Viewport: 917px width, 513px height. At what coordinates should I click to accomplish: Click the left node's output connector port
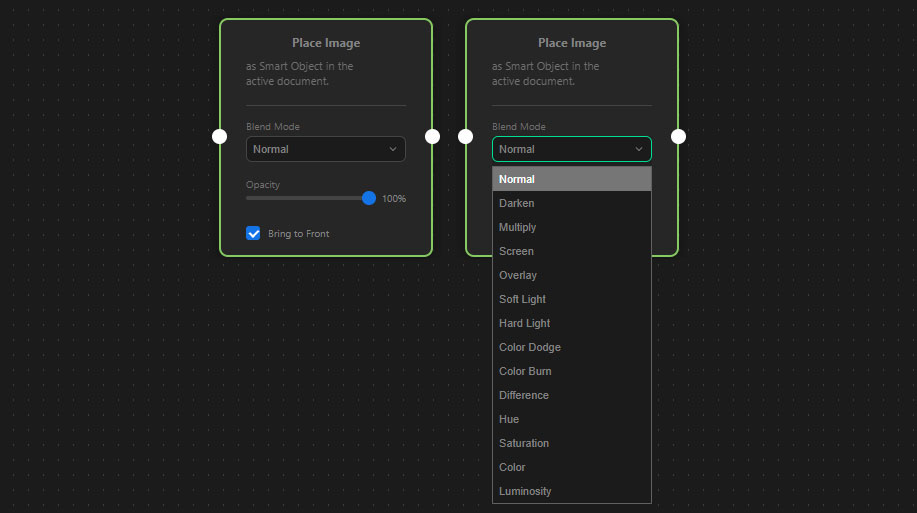[432, 136]
